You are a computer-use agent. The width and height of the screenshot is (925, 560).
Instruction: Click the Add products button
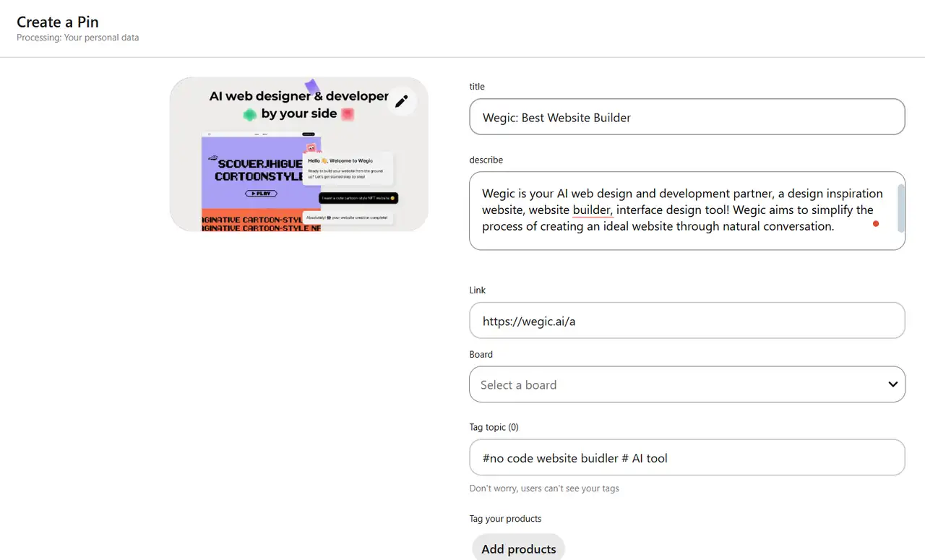[x=518, y=548]
